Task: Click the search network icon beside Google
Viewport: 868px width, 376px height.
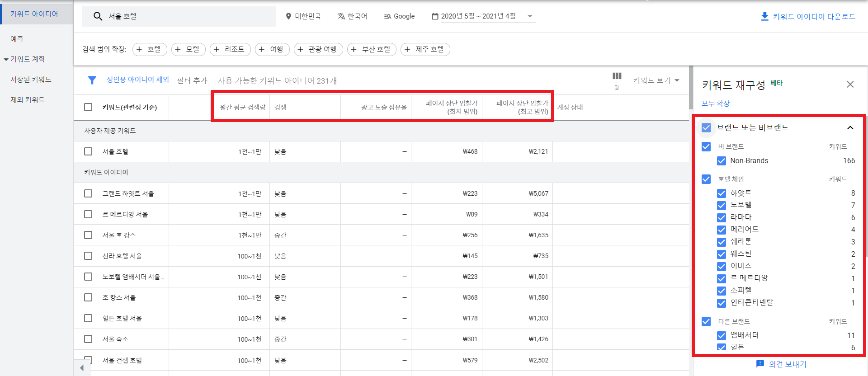Action: point(387,16)
